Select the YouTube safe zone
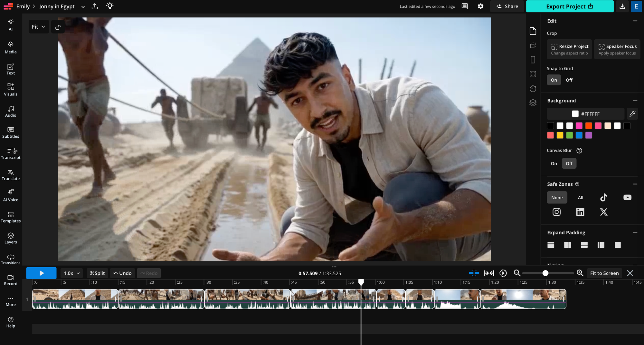 (x=627, y=197)
